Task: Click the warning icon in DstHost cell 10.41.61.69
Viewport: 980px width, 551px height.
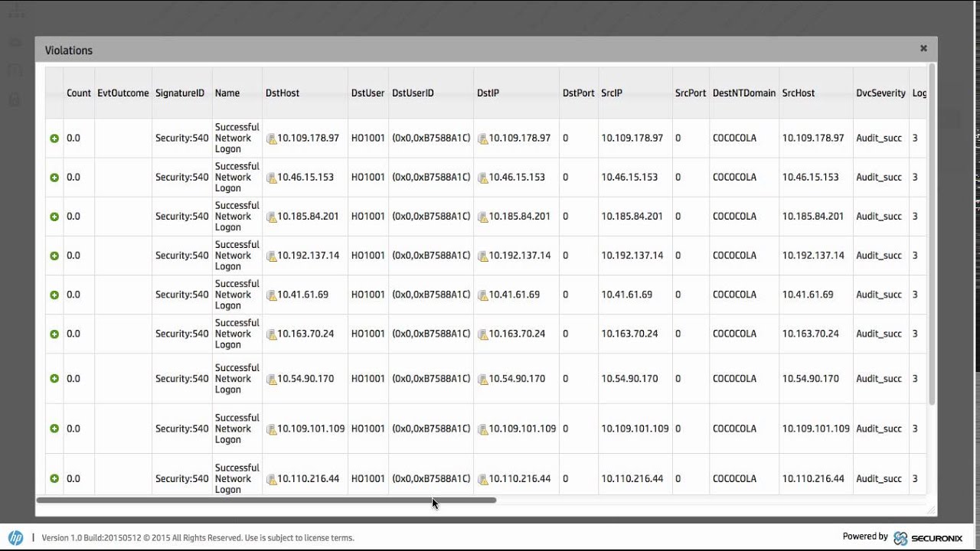Action: pos(271,295)
